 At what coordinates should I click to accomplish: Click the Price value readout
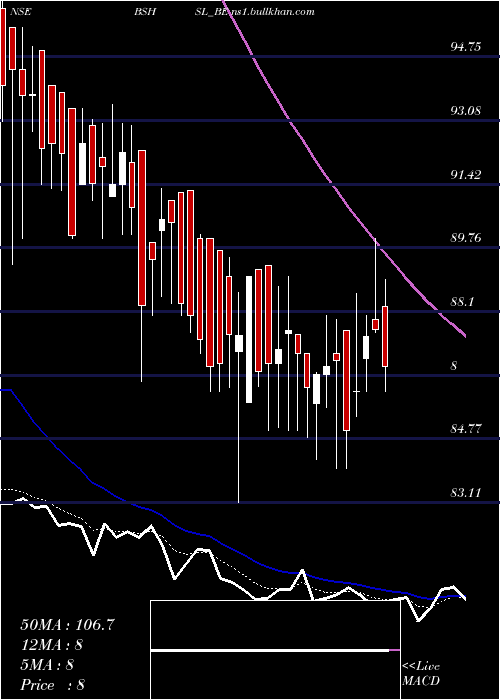click(53, 685)
